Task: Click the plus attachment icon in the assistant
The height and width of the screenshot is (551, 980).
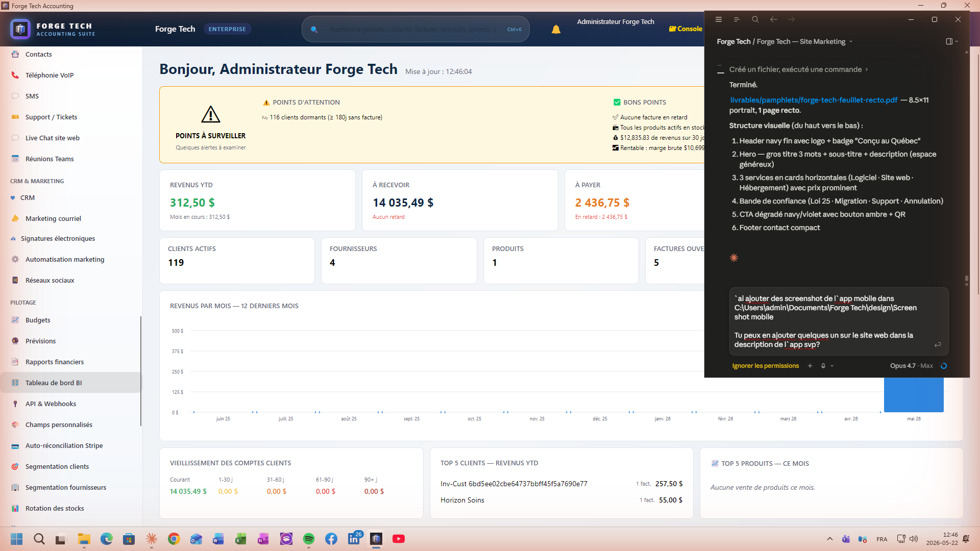Action: pyautogui.click(x=810, y=366)
